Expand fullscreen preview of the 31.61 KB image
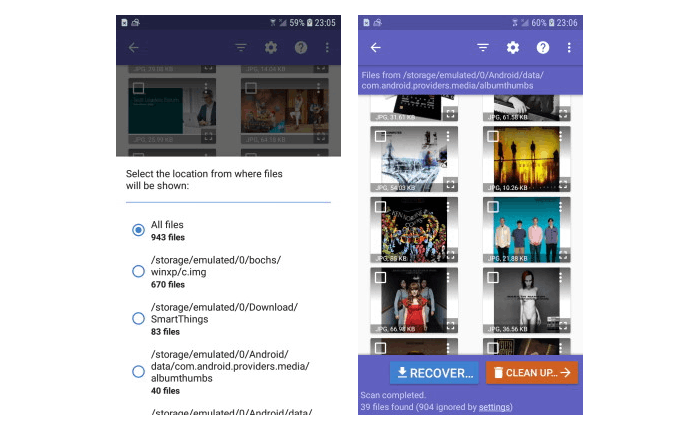This screenshot has width=684, height=432. pos(450,114)
